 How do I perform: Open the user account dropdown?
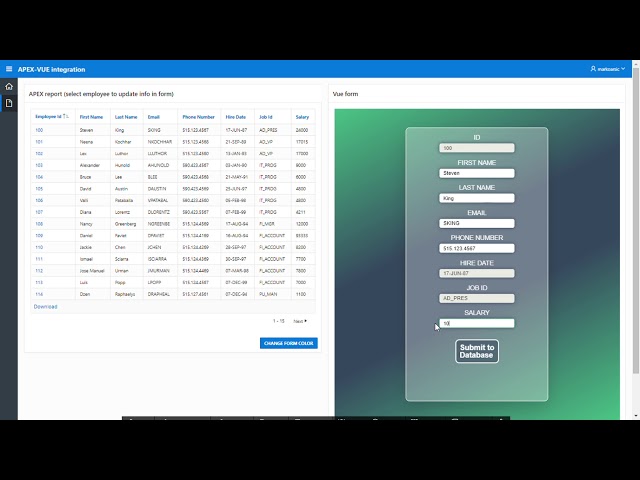point(608,69)
